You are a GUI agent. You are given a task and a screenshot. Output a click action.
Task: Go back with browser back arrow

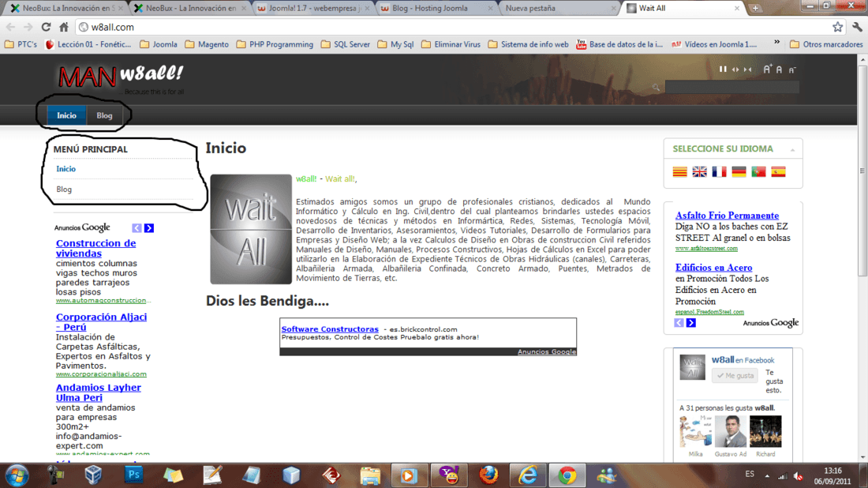(10, 27)
